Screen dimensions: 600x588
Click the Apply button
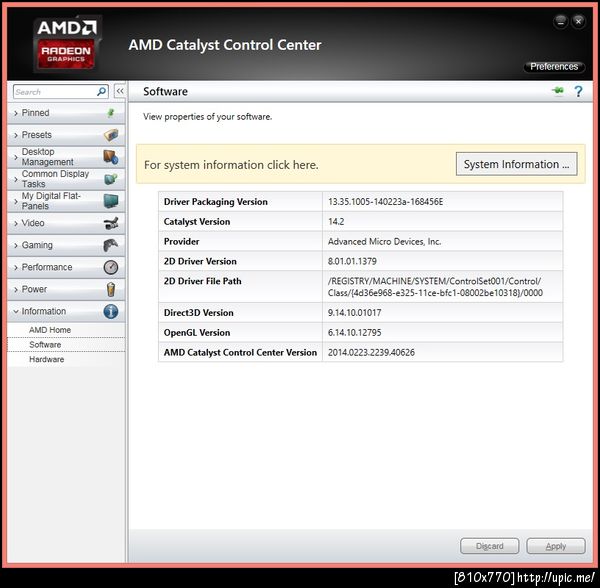pos(556,546)
